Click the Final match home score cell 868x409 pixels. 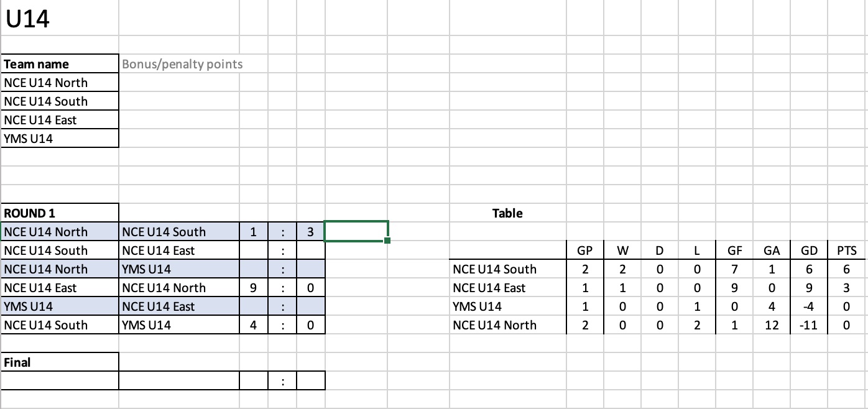pyautogui.click(x=254, y=381)
